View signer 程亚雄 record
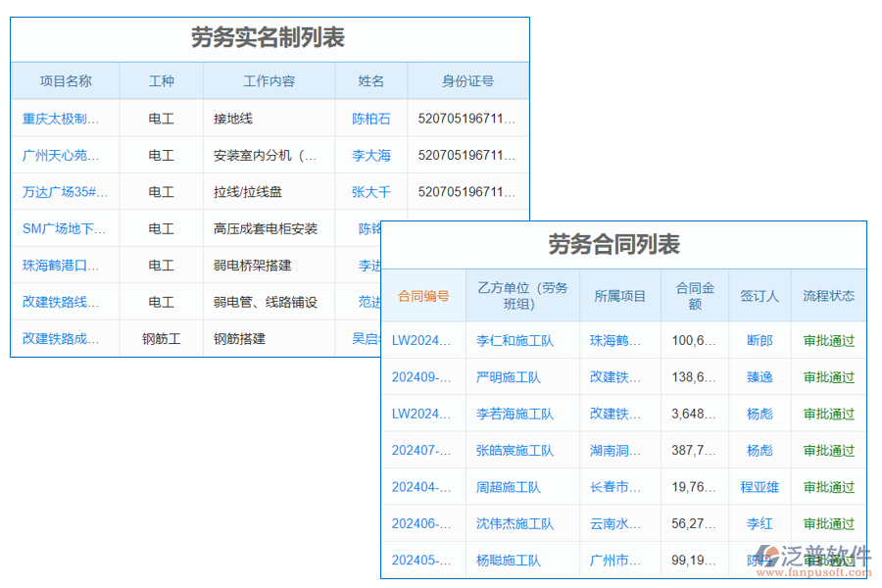The width and height of the screenshot is (882, 588). click(x=759, y=486)
